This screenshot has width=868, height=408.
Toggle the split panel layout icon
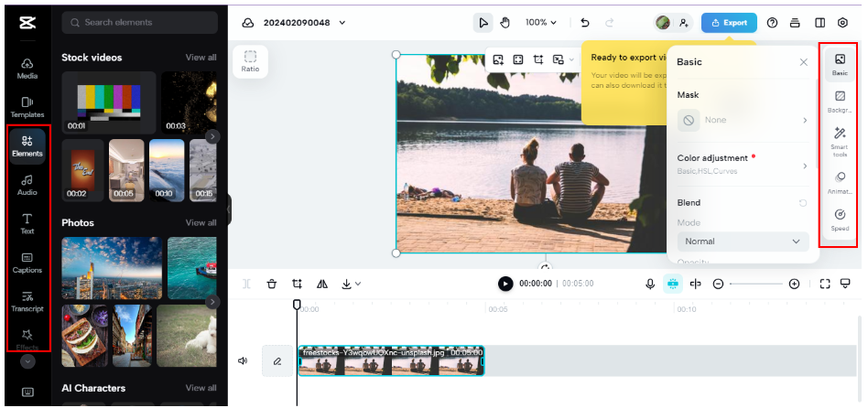pyautogui.click(x=819, y=23)
